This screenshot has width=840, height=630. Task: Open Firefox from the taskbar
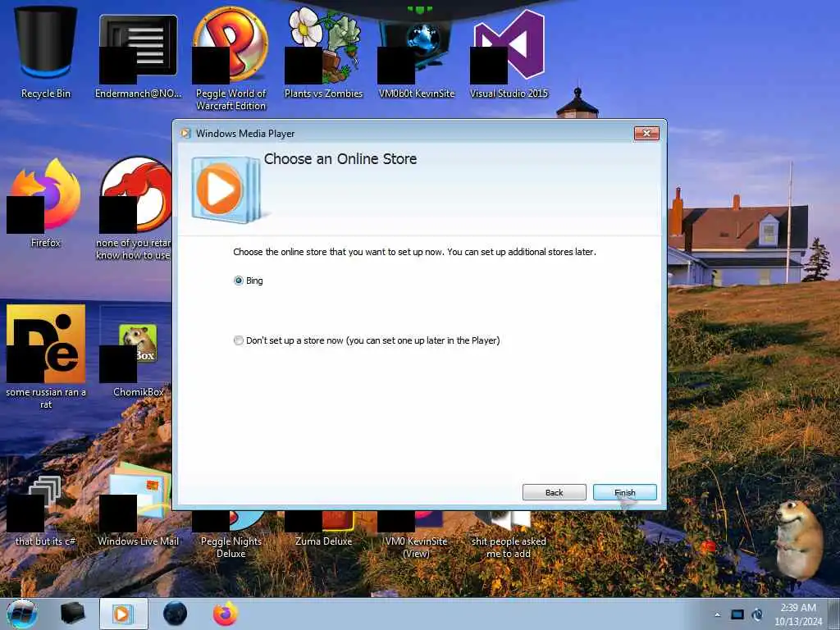point(226,614)
